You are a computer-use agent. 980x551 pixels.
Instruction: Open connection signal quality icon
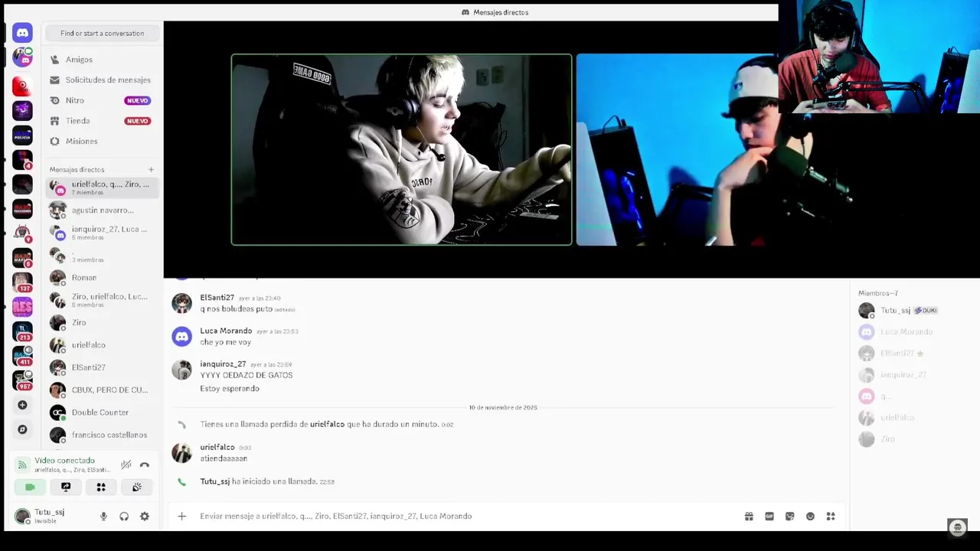[22, 465]
